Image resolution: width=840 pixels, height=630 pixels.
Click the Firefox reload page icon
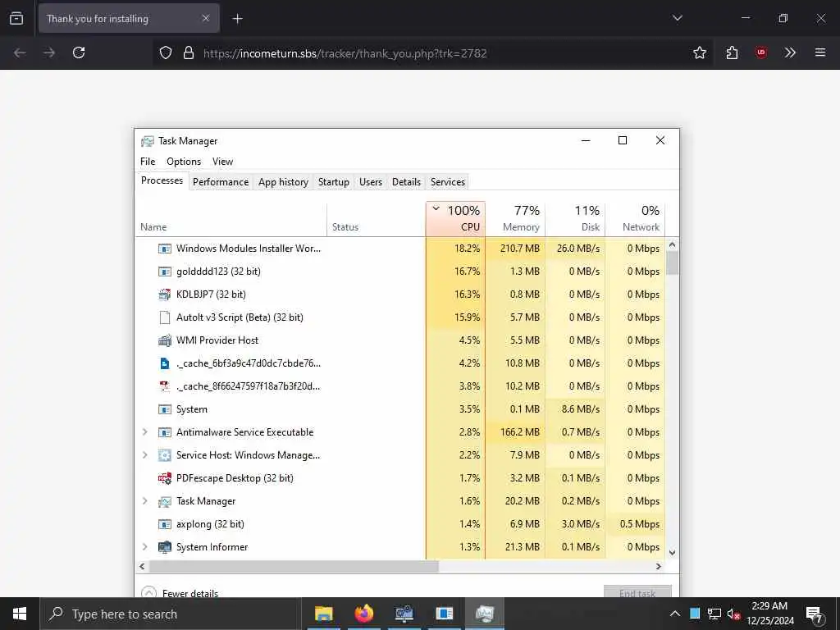coord(79,52)
